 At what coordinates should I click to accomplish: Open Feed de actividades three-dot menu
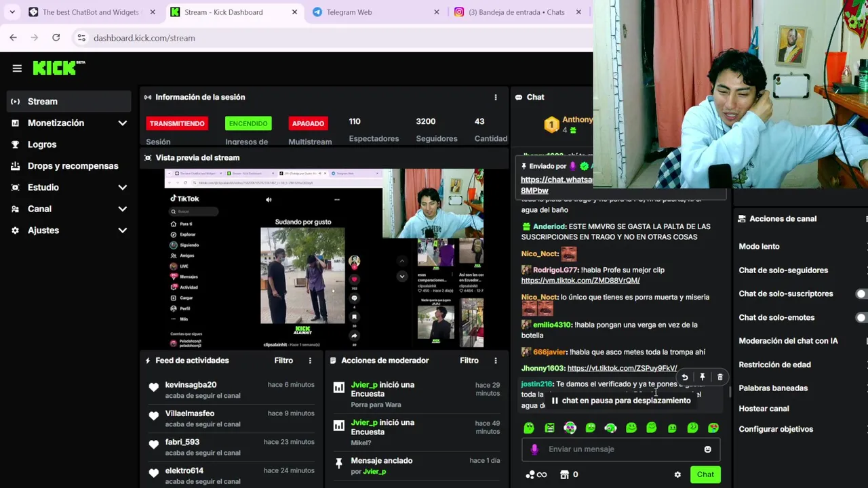click(x=310, y=361)
